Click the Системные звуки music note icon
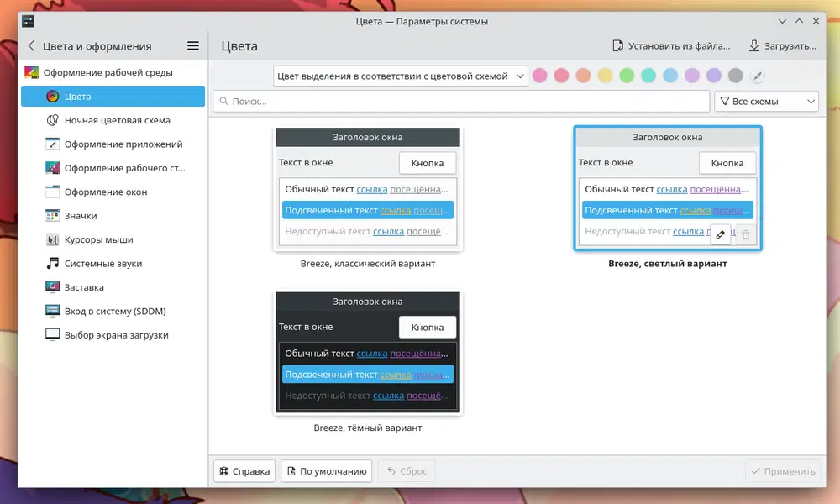This screenshot has width=840, height=504. point(52,264)
